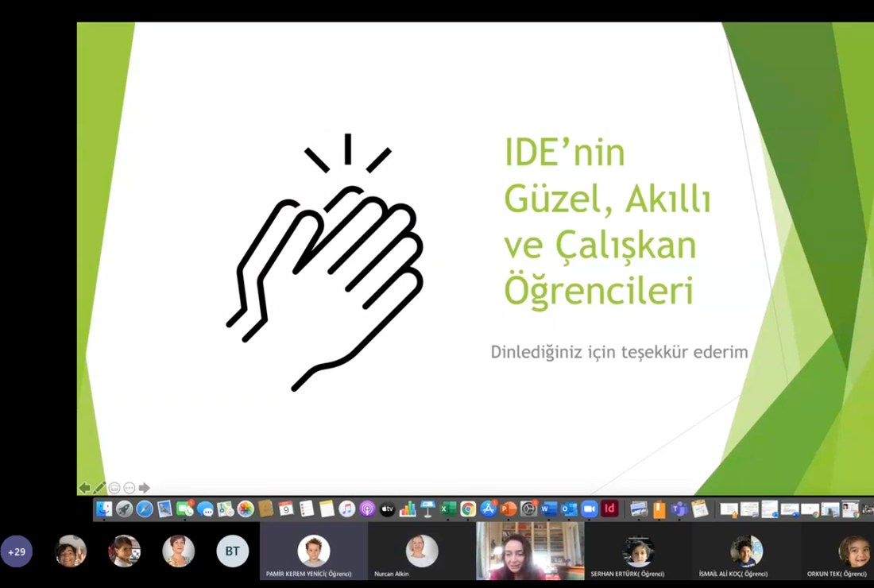Click the text 'Dinlediğiniz için teşekkür ederim'

point(619,352)
